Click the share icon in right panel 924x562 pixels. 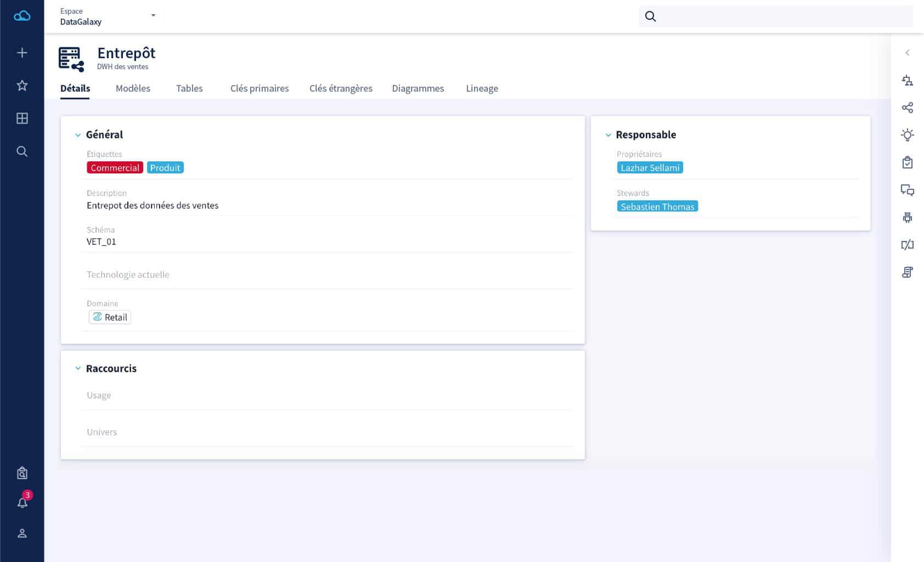[x=908, y=108]
